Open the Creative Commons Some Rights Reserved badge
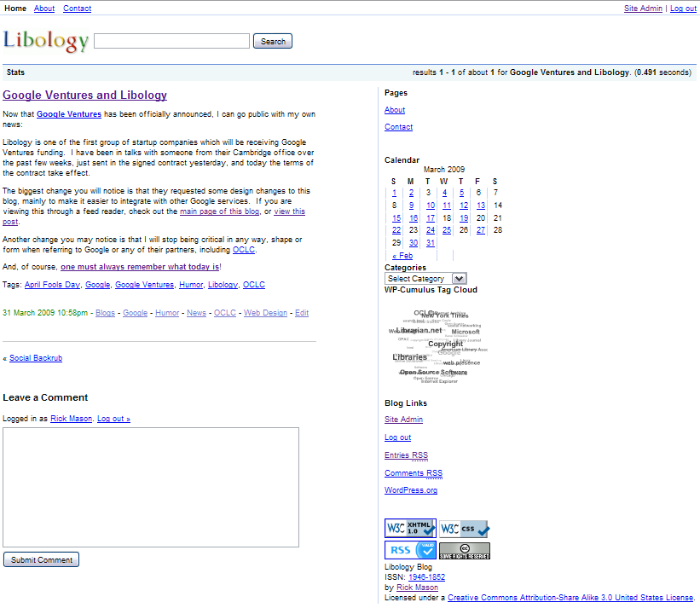The width and height of the screenshot is (700, 608). [x=465, y=551]
